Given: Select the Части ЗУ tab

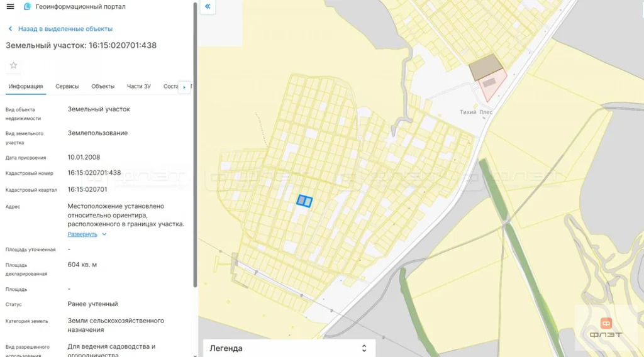Looking at the screenshot, I should [x=138, y=87].
